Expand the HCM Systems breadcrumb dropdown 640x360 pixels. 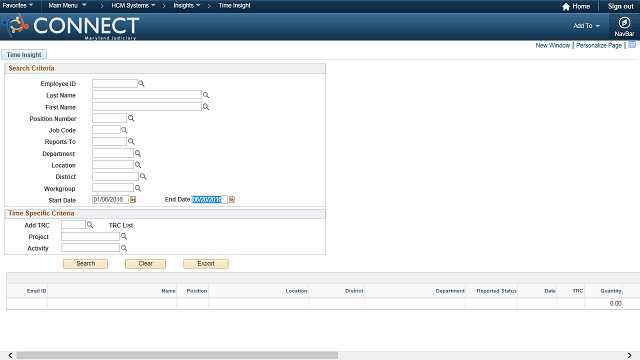[x=133, y=6]
